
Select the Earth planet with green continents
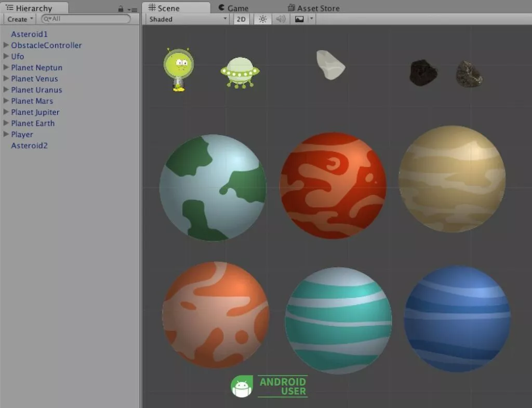(x=212, y=187)
